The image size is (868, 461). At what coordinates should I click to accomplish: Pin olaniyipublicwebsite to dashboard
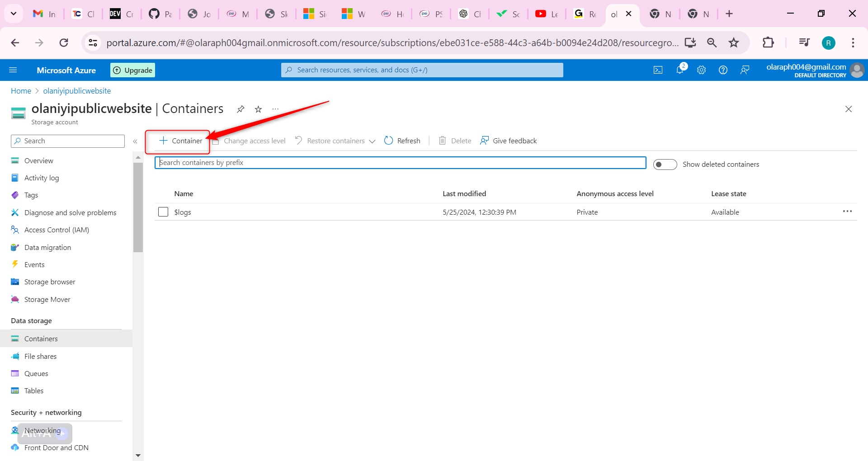pos(241,109)
